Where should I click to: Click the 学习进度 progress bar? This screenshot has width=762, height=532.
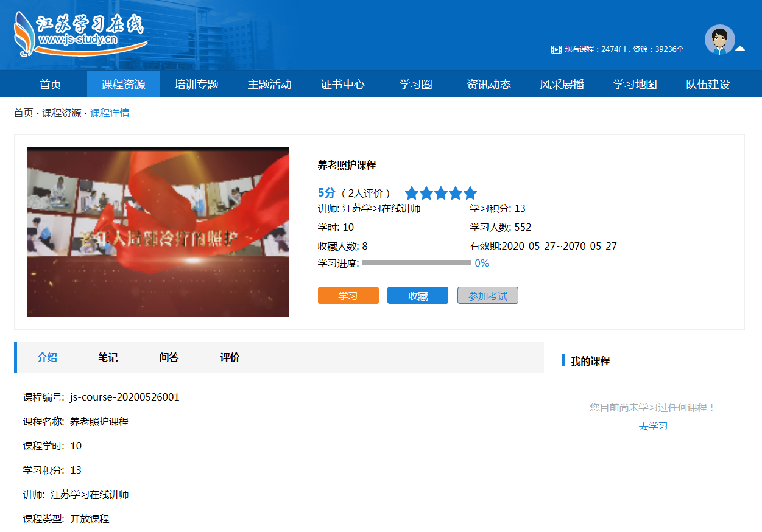(416, 263)
